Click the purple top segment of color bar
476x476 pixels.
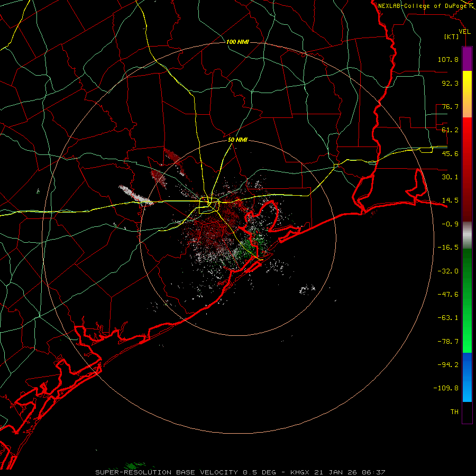tap(467, 59)
